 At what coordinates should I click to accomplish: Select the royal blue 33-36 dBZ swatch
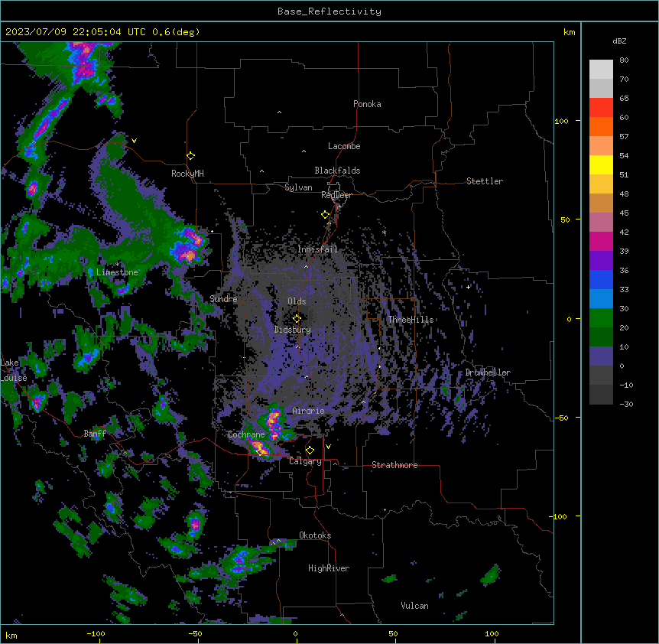coord(601,279)
